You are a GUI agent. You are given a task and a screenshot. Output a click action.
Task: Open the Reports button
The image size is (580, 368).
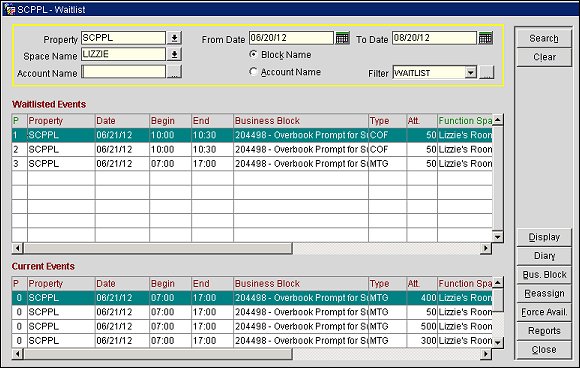coord(544,331)
